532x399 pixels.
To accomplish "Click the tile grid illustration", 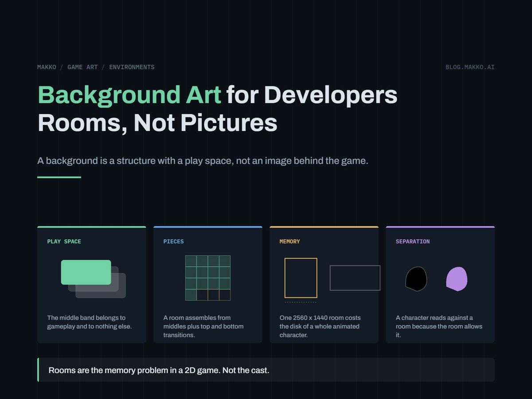I will 208,278.
